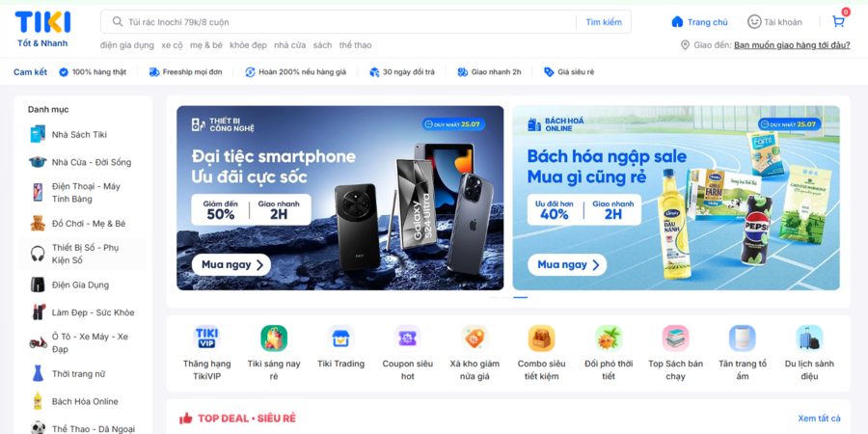Open Du lịch sành điệu icon
The image size is (868, 434).
pos(809,339)
